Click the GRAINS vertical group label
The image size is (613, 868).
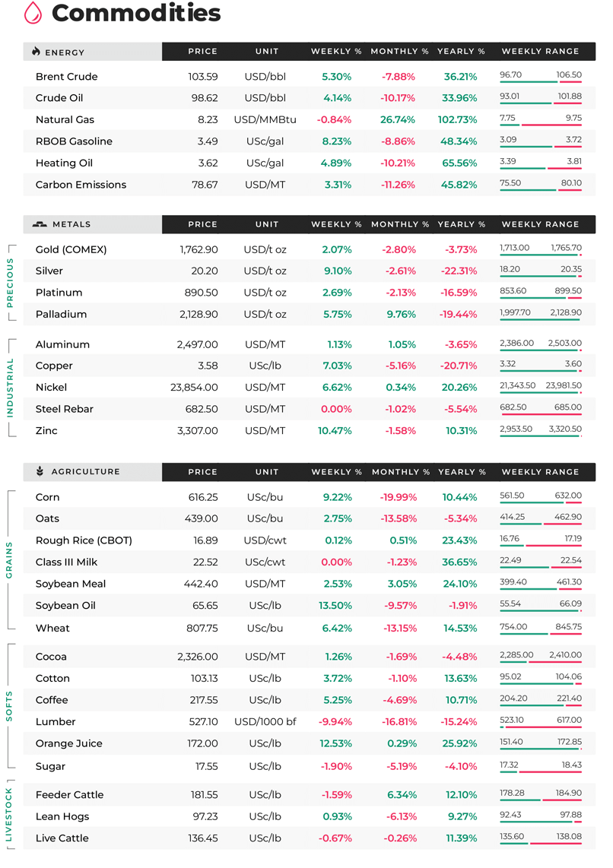[9, 560]
